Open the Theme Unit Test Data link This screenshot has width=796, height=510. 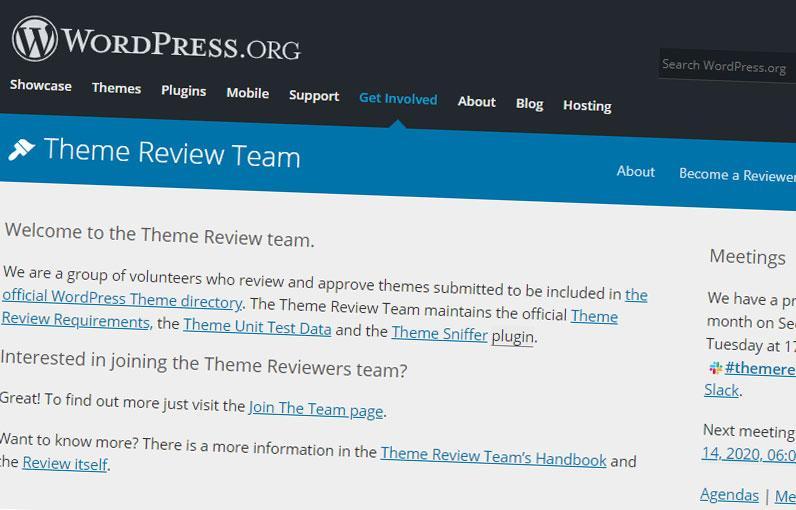257,326
